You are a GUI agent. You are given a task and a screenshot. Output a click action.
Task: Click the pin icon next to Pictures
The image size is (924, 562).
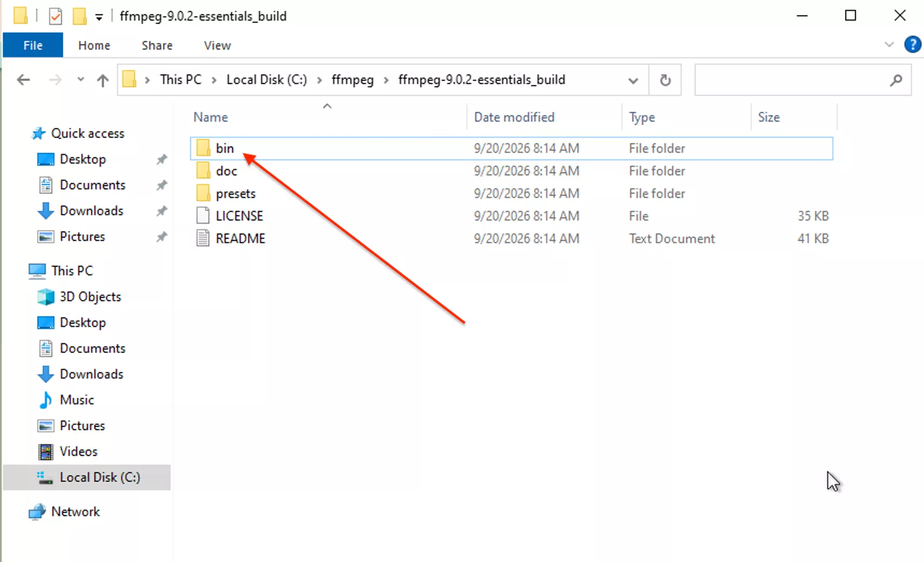[x=161, y=237]
